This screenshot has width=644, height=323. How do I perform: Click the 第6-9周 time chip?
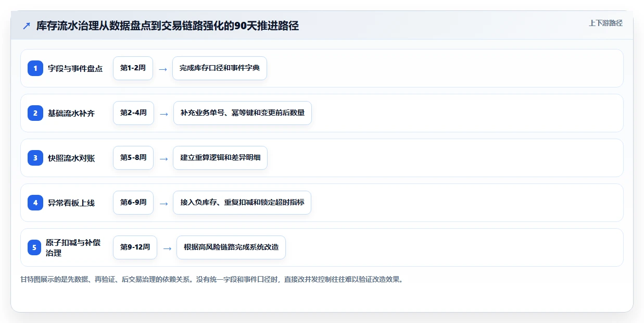[133, 203]
